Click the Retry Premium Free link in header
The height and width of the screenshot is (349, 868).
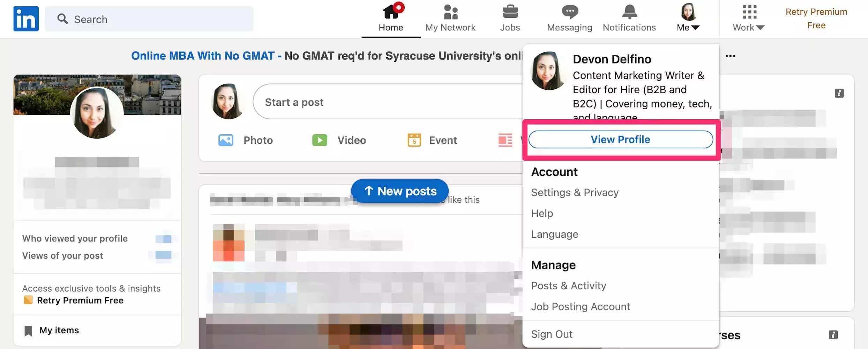(816, 18)
